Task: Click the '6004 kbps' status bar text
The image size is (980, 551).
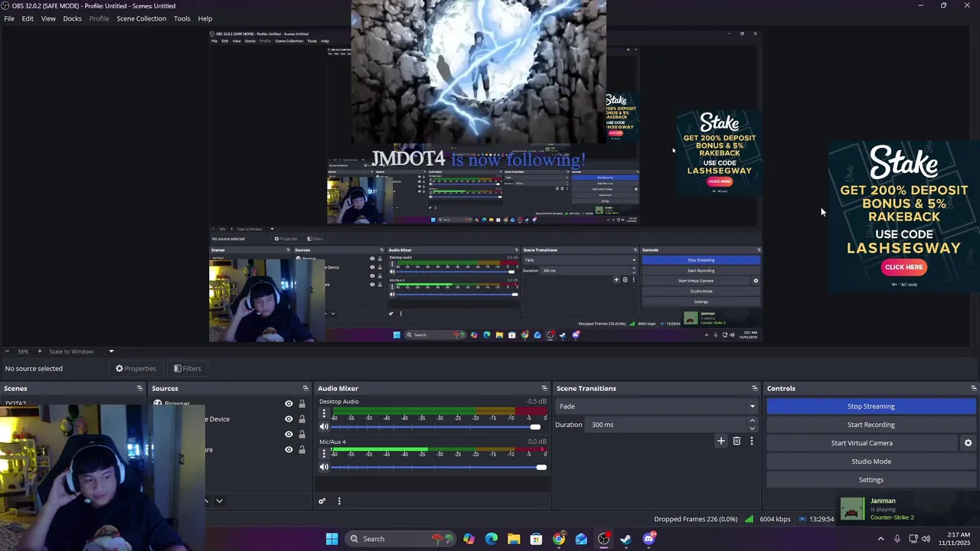Action: click(x=775, y=519)
